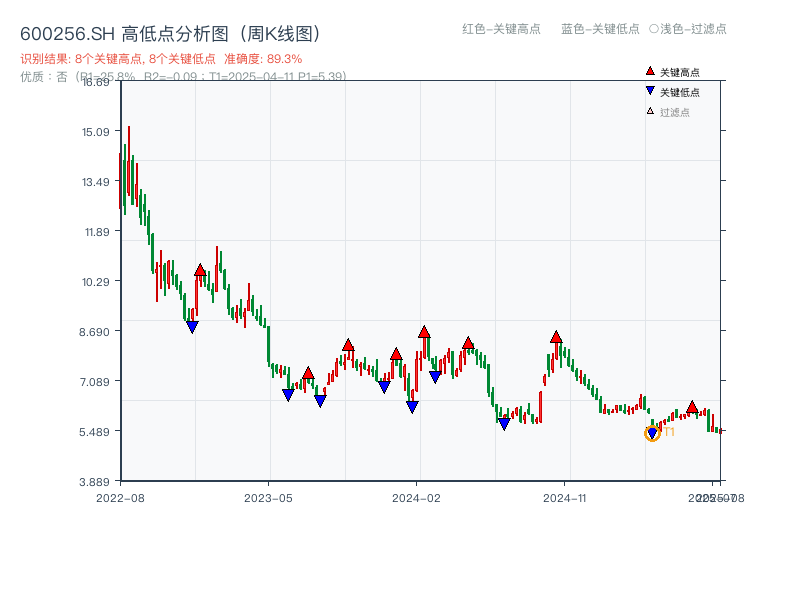
Task: Click the hollow 过滤点 triangle in the legend
Action: 650,111
